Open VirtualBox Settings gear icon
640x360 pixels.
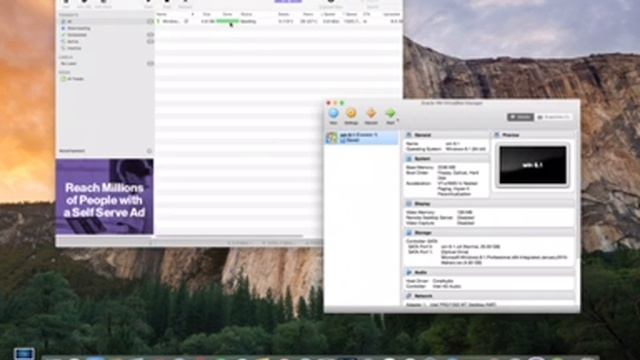[x=351, y=113]
